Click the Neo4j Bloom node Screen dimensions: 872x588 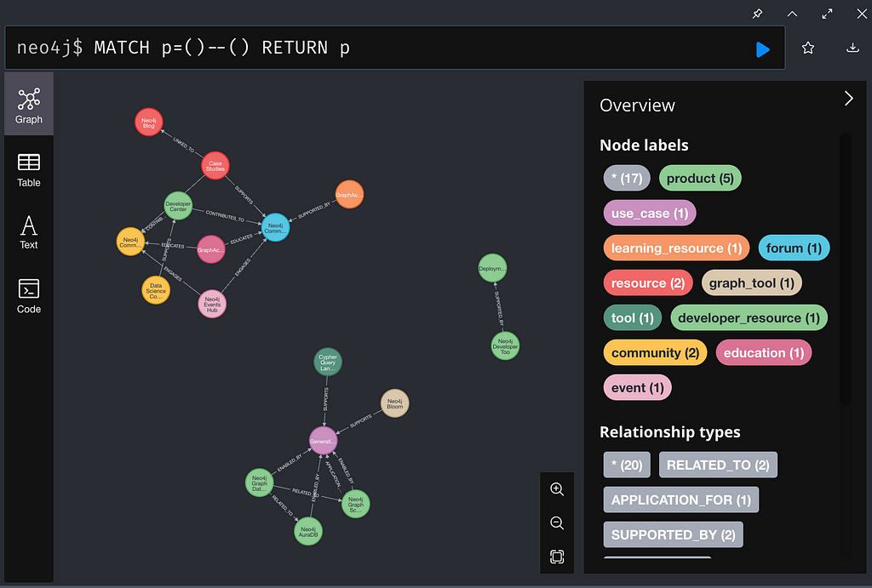click(x=395, y=403)
